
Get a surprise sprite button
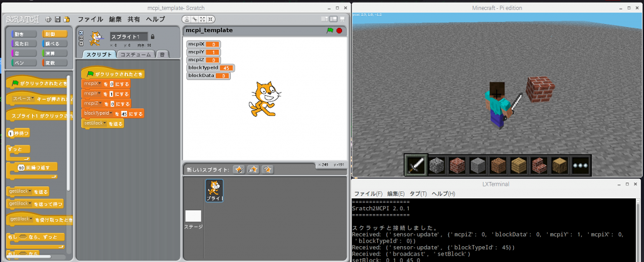coord(268,169)
